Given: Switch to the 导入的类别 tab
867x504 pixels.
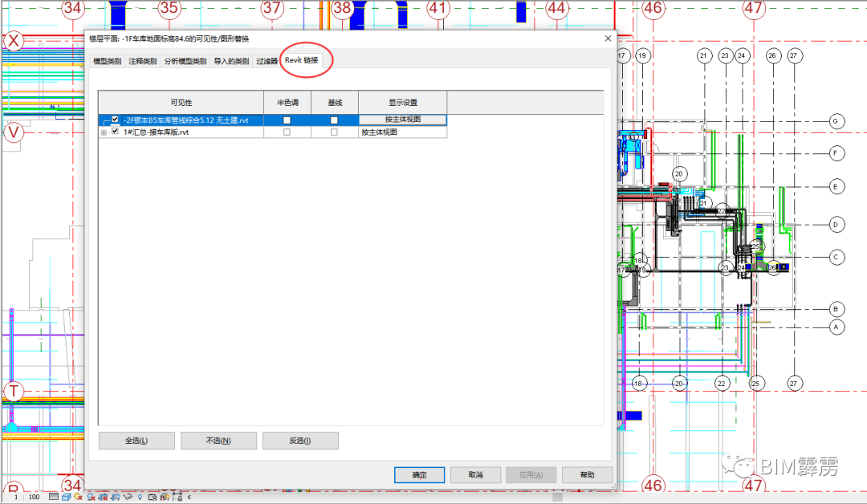Looking at the screenshot, I should pos(231,61).
